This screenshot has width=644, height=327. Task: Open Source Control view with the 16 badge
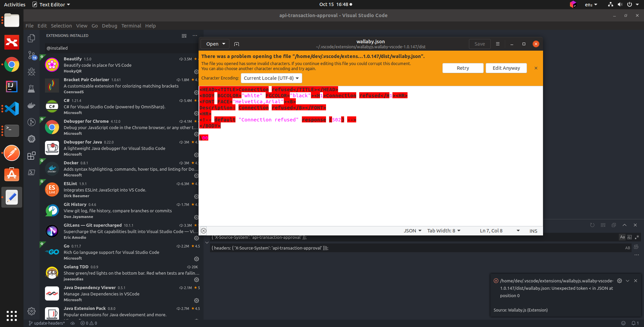click(x=32, y=55)
